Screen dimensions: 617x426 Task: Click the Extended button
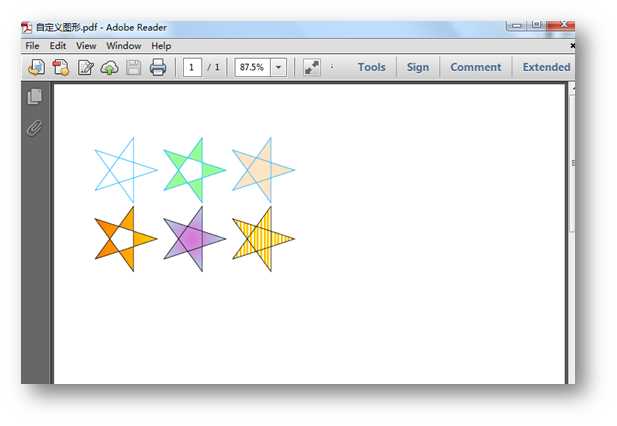pos(546,67)
